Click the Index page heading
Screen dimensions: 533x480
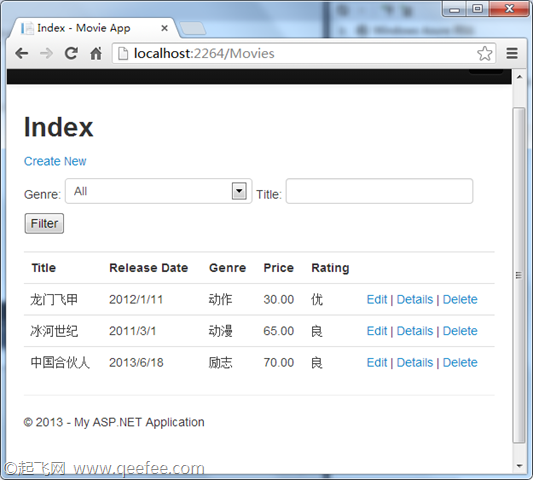58,127
